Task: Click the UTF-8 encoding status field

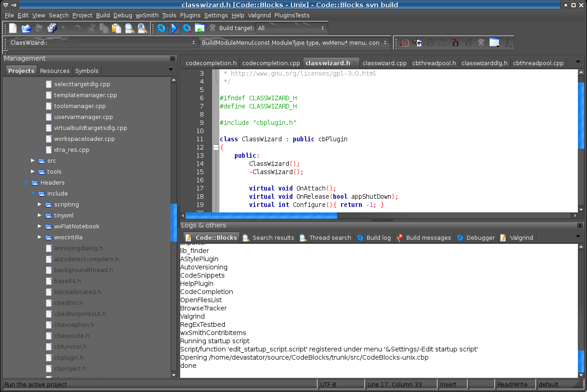Action: click(x=342, y=384)
